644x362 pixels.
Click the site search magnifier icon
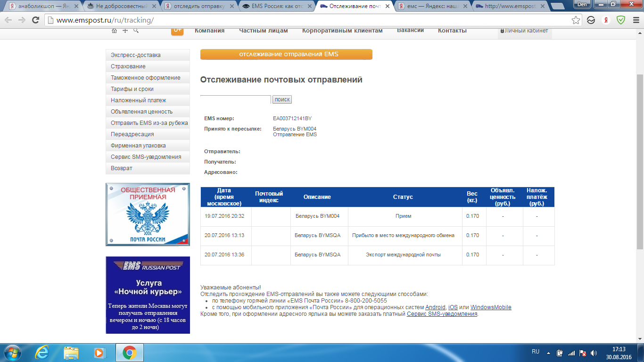click(136, 31)
